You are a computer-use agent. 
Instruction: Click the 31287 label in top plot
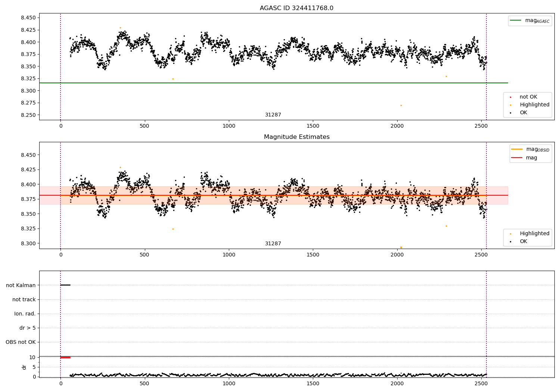273,115
